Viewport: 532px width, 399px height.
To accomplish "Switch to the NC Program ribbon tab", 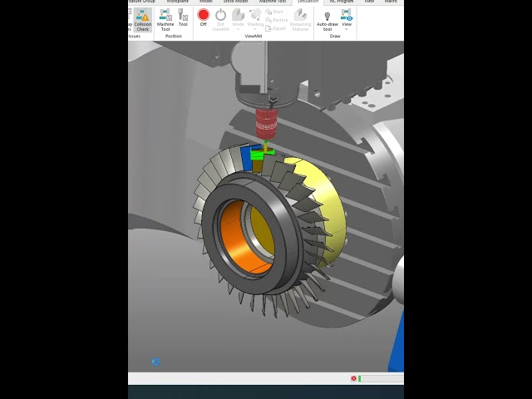I will pyautogui.click(x=342, y=2).
